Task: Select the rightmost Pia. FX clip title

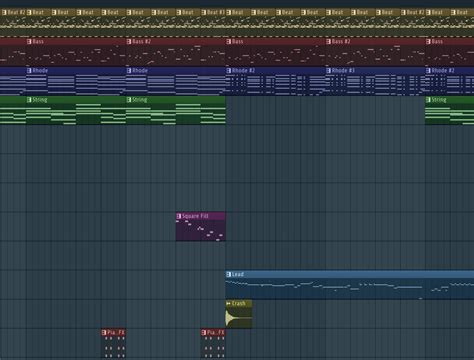Action: [x=216, y=332]
